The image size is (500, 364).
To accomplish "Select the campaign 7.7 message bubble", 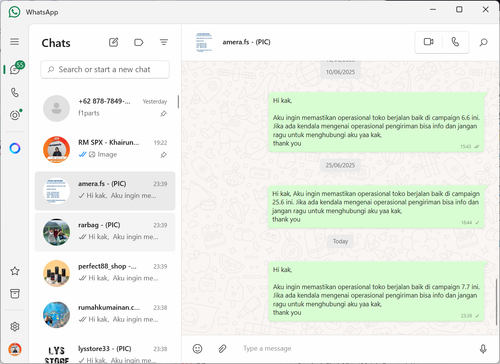I will coord(376,291).
